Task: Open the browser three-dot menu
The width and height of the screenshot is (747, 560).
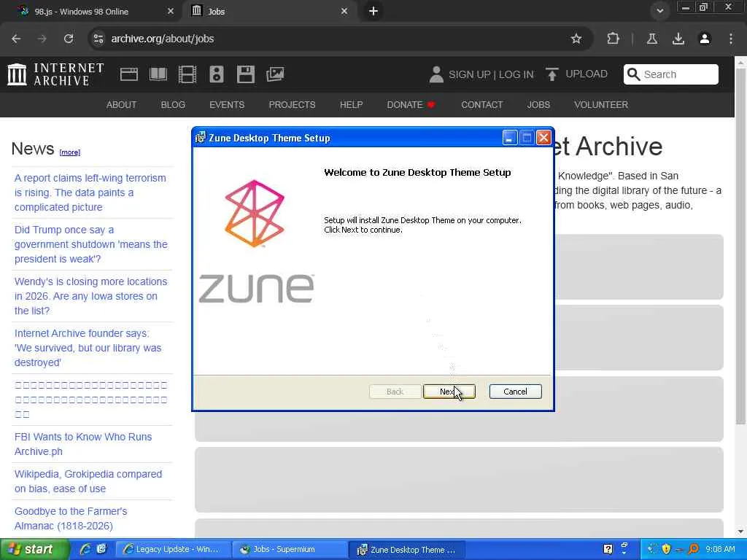Action: coord(731,39)
